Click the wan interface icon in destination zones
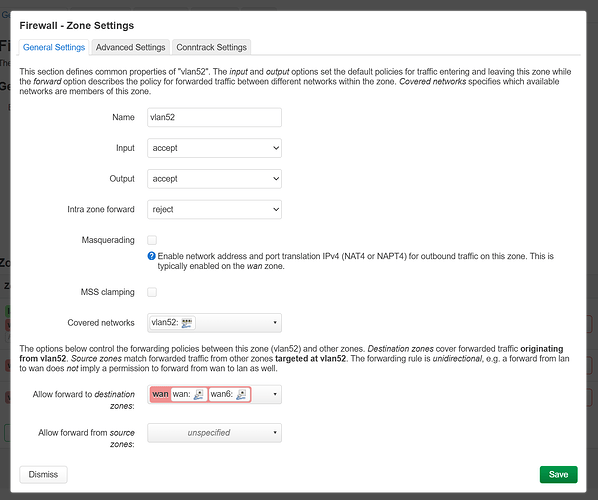Screen dimensions: 598x500 [x=199, y=394]
